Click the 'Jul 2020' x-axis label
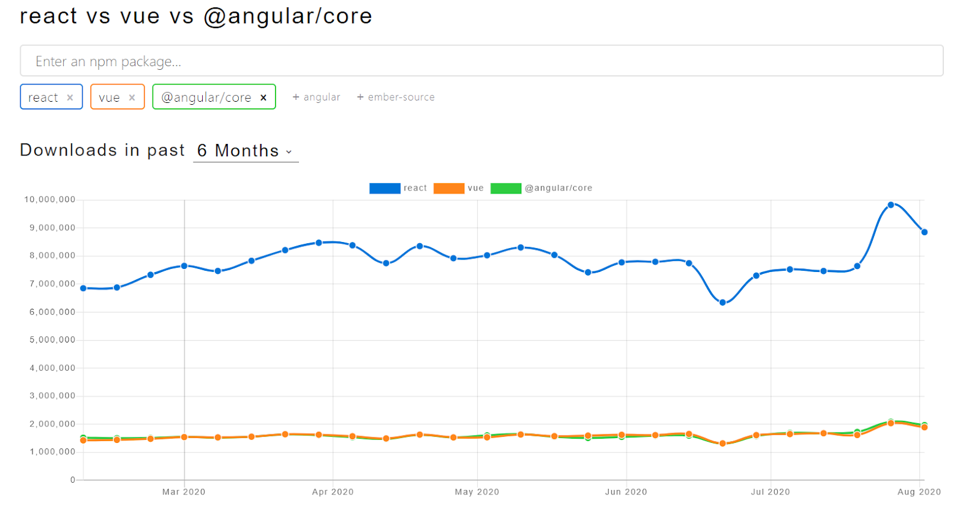This screenshot has height=514, width=980. [x=771, y=492]
